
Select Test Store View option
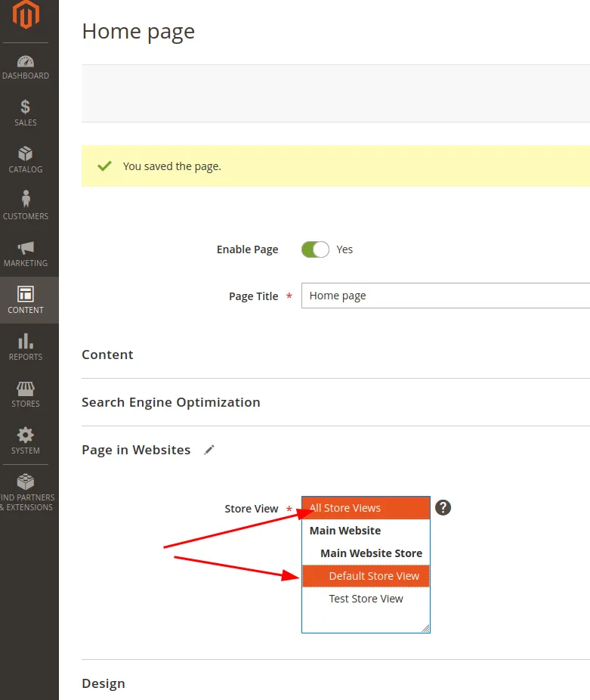366,599
